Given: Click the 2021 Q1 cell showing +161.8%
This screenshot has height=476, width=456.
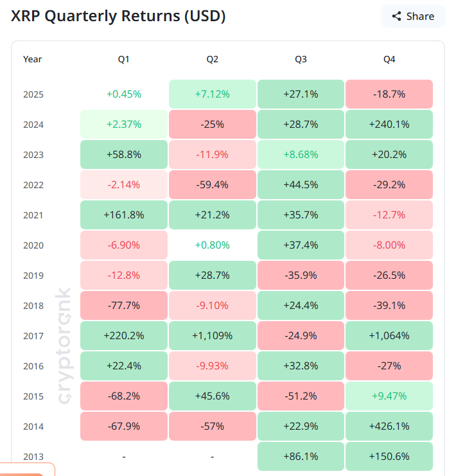Looking at the screenshot, I should 123,215.
